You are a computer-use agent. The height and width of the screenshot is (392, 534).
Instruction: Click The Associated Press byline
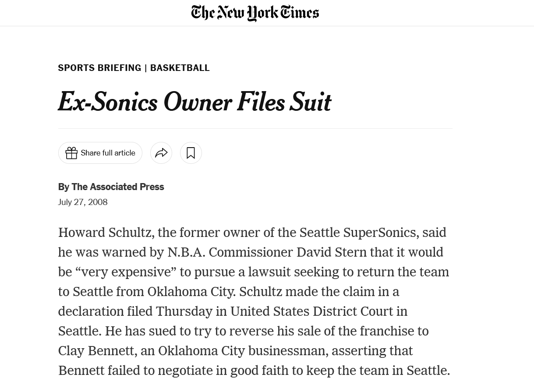117,187
